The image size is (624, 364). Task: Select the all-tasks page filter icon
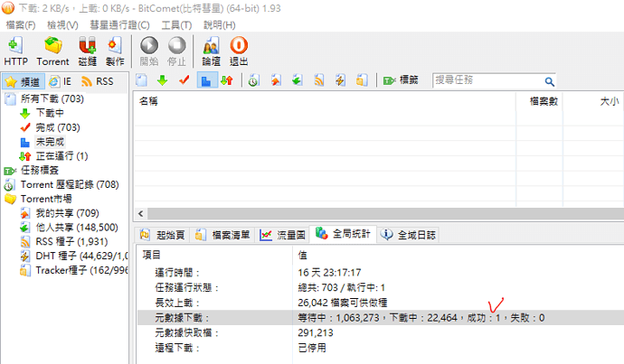141,80
